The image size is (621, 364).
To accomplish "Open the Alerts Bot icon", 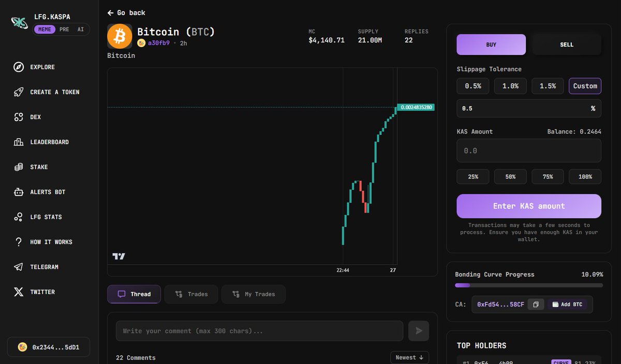I will (x=19, y=192).
